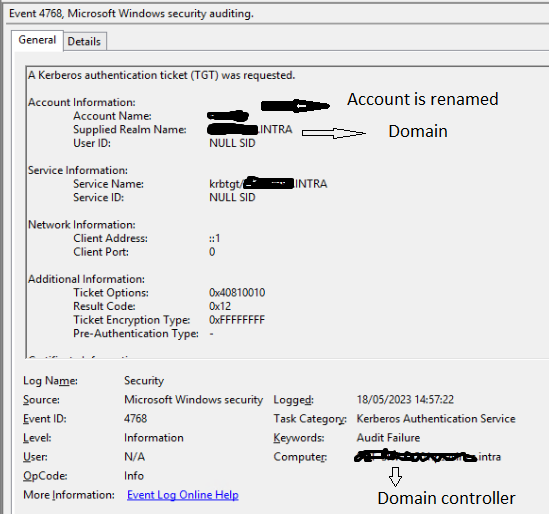Image resolution: width=549 pixels, height=514 pixels.
Task: Click the 'Event 4768, Microsoft Windows security auditing.' title
Action: (131, 14)
